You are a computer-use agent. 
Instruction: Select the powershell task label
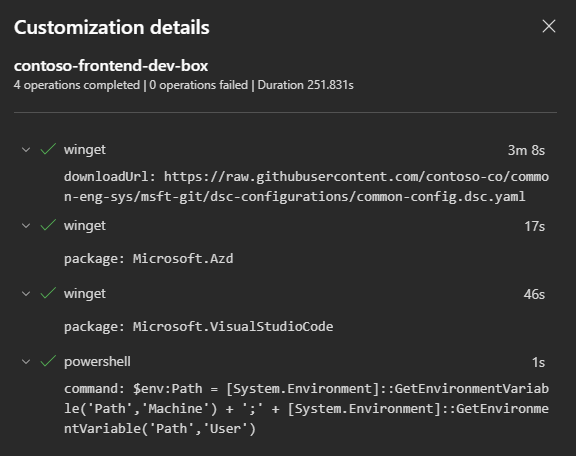click(97, 362)
